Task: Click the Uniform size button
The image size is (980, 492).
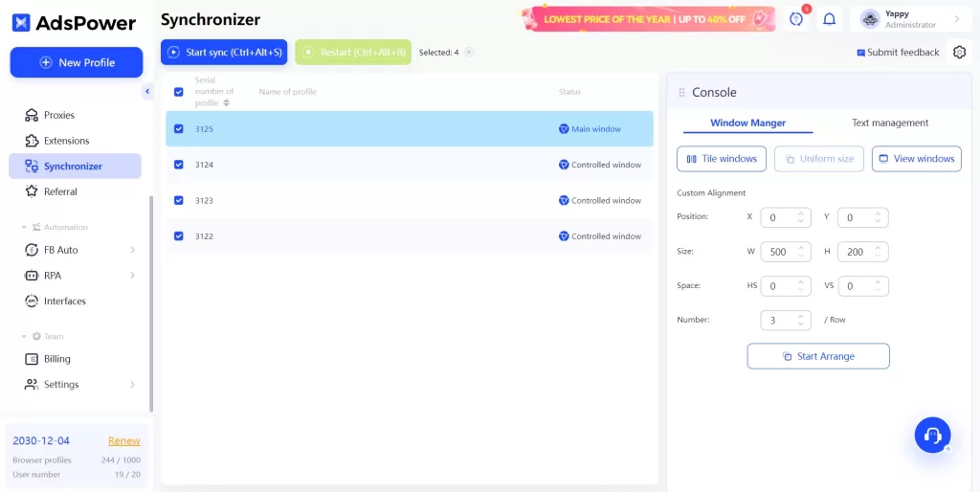Action: tap(819, 159)
